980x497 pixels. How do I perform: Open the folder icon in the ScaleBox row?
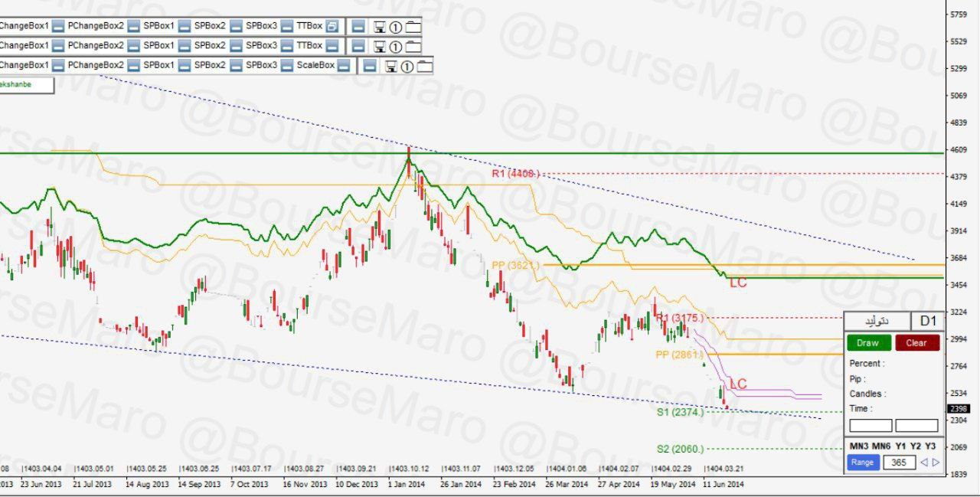click(425, 67)
